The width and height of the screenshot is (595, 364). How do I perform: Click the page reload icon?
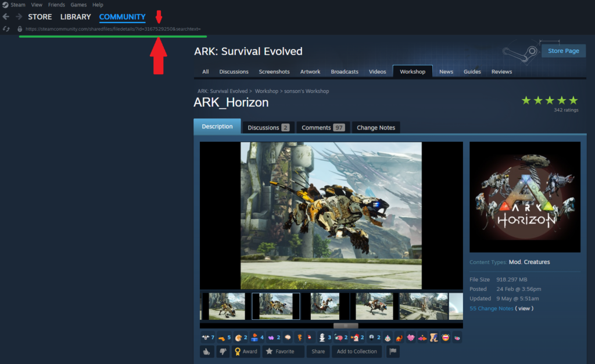[6, 28]
